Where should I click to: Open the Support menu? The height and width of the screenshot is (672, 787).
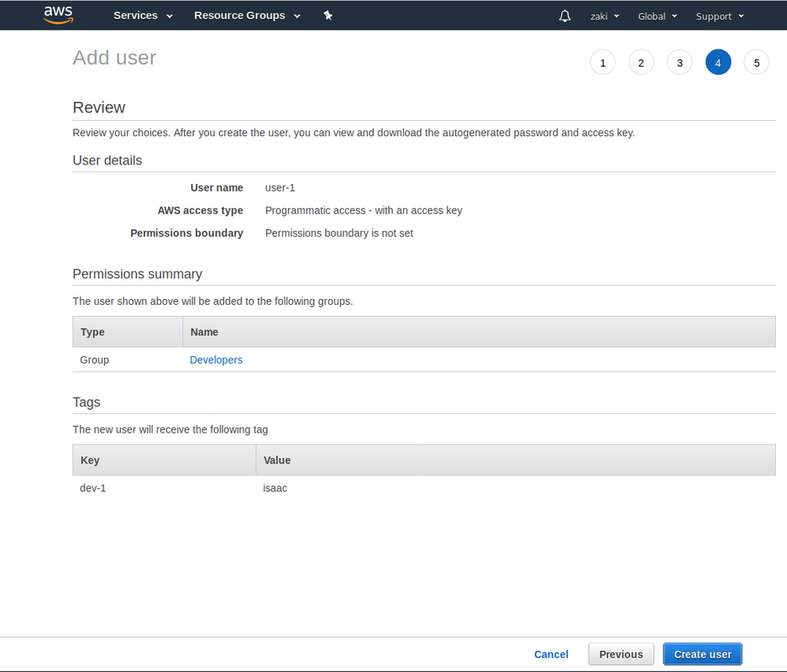719,16
